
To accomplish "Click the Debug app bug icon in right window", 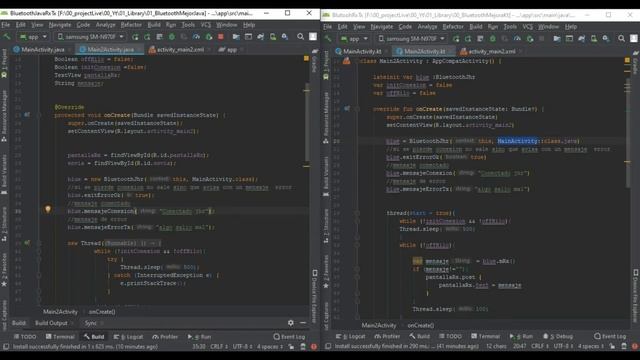I will [493, 38].
